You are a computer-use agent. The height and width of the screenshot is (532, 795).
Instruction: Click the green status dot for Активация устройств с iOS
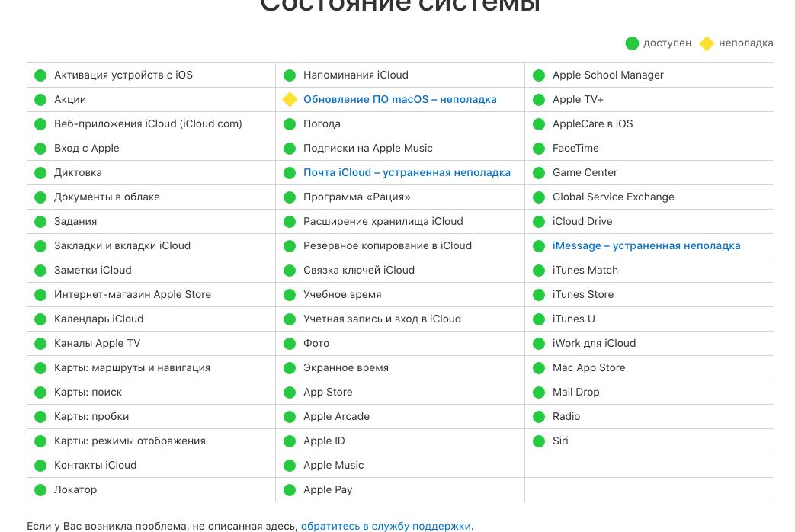pyautogui.click(x=40, y=75)
